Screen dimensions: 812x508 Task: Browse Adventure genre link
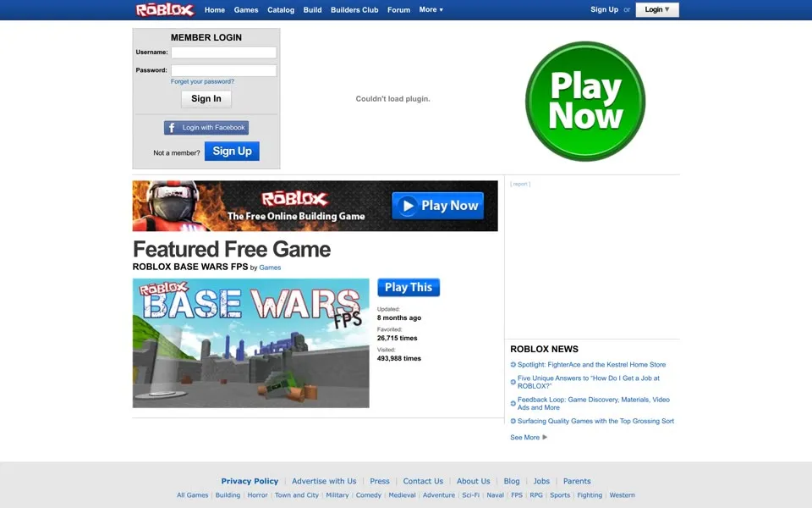click(x=439, y=495)
